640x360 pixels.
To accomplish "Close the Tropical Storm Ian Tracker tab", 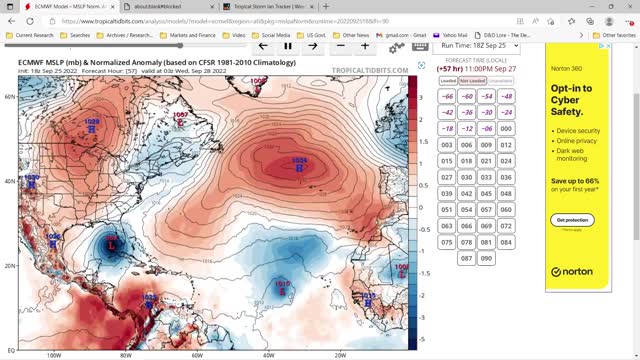I will 312,7.
